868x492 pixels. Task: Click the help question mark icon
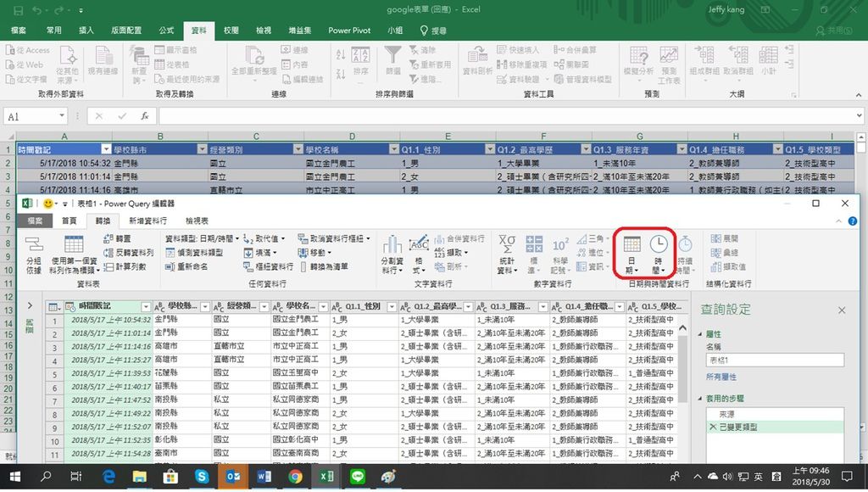pyautogui.click(x=853, y=221)
